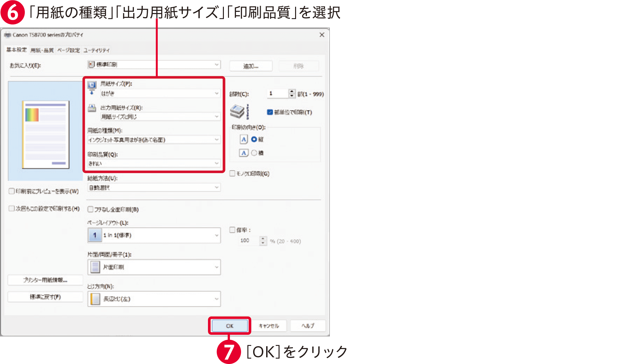
Task: Switch to the 用紙・品質 tab
Action: (42, 50)
